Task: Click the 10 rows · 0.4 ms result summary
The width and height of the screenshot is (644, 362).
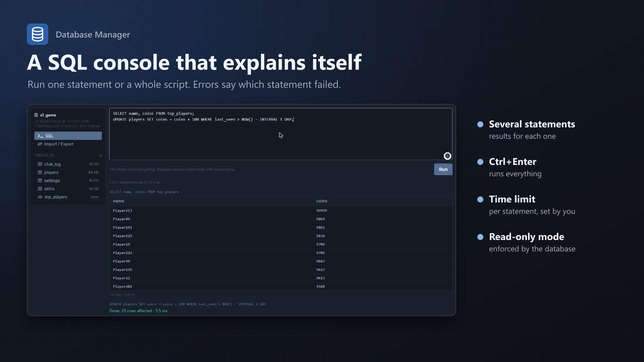Action: (122, 295)
